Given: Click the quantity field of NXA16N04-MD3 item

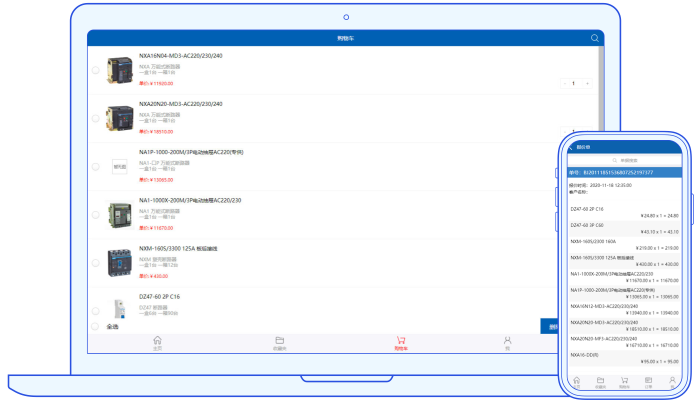Looking at the screenshot, I should point(576,83).
